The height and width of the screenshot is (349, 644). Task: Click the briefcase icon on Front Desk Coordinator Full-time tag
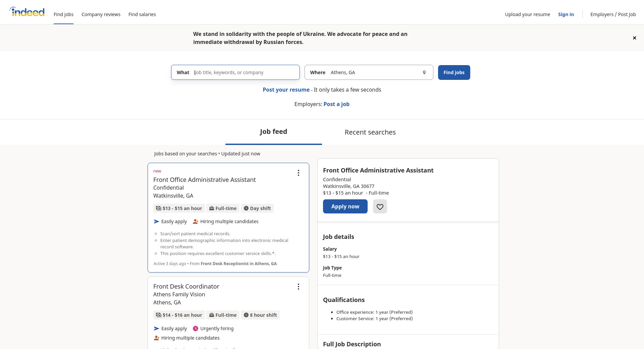(x=211, y=315)
